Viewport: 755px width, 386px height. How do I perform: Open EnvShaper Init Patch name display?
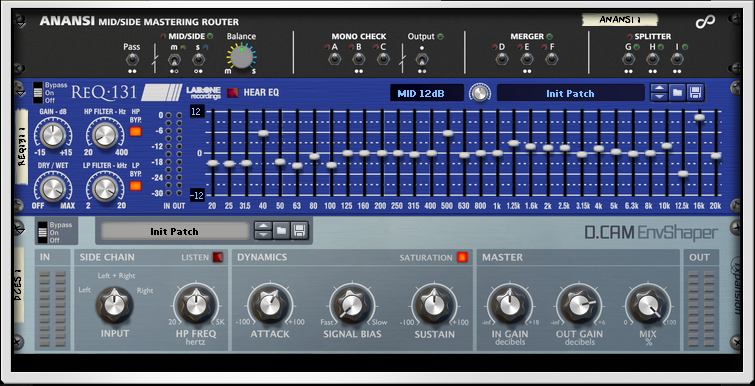click(174, 232)
